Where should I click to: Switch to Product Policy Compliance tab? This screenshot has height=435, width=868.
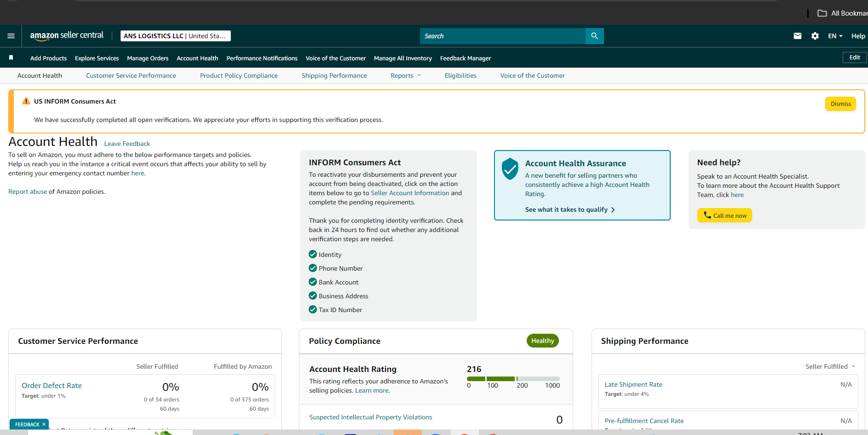click(239, 75)
